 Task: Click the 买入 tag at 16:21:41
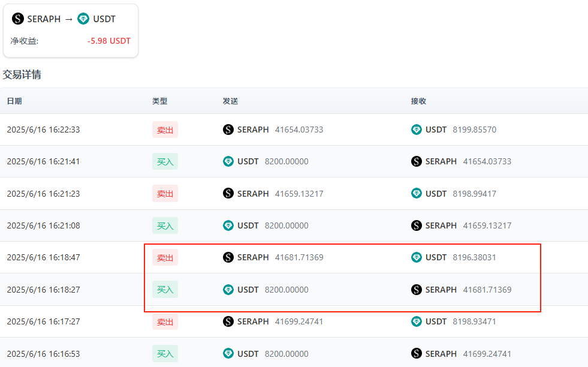(165, 162)
